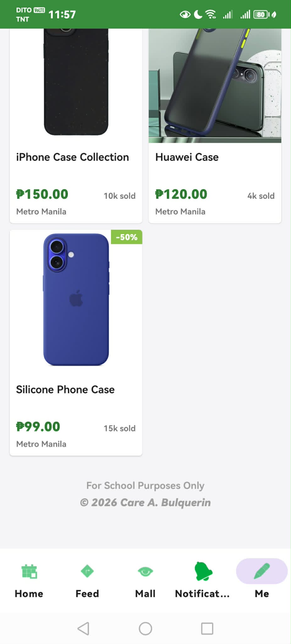The width and height of the screenshot is (291, 644).
Task: Tap the ₱120.00 Huawei price
Action: click(181, 194)
